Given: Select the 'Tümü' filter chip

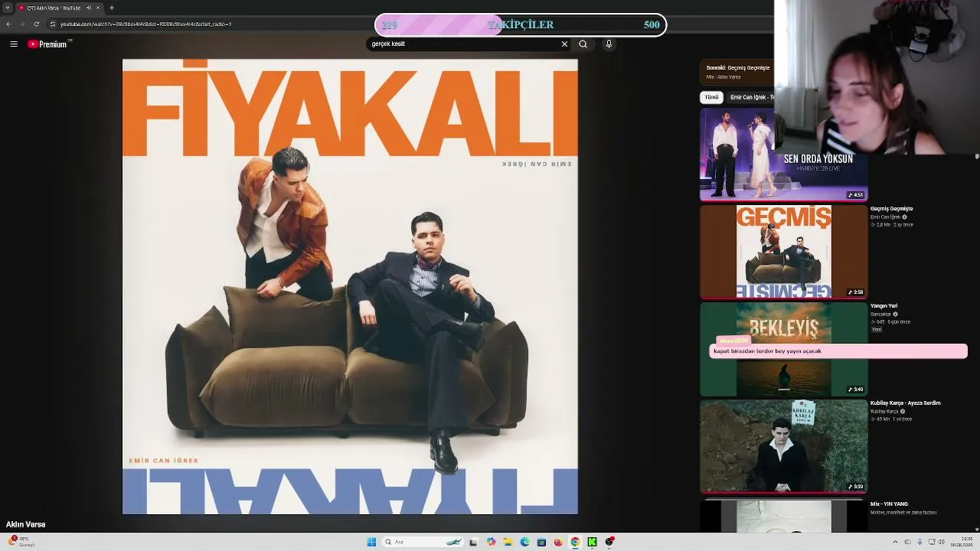Looking at the screenshot, I should [x=711, y=97].
